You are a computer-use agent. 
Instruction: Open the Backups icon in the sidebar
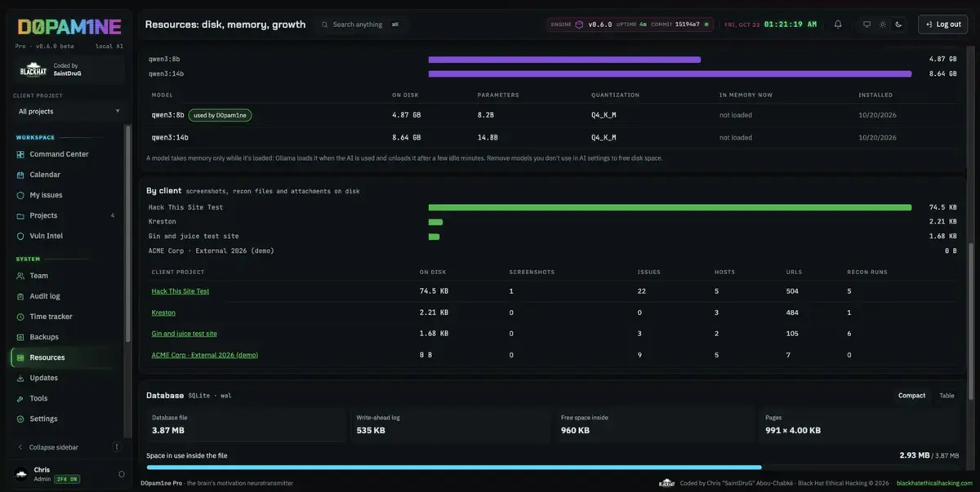click(x=21, y=337)
